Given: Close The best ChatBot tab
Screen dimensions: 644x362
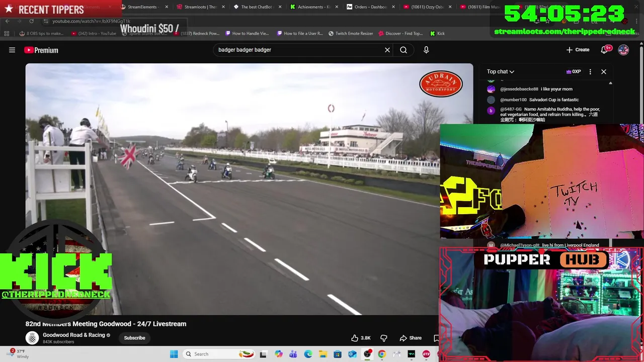Looking at the screenshot, I should point(280,7).
